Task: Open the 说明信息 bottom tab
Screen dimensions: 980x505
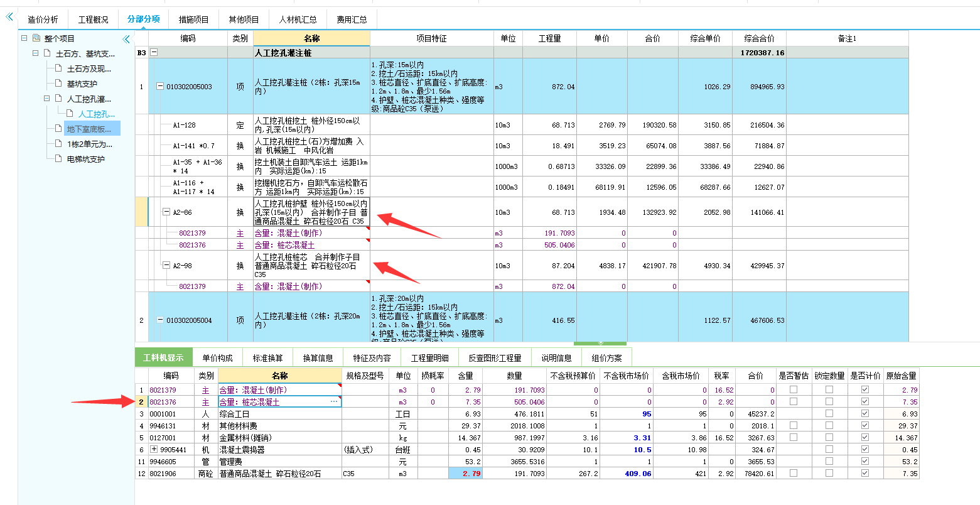Action: 557,357
